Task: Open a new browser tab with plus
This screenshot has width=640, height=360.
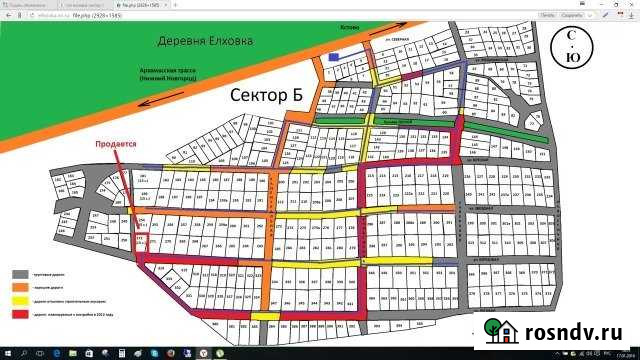Action: (x=176, y=5)
